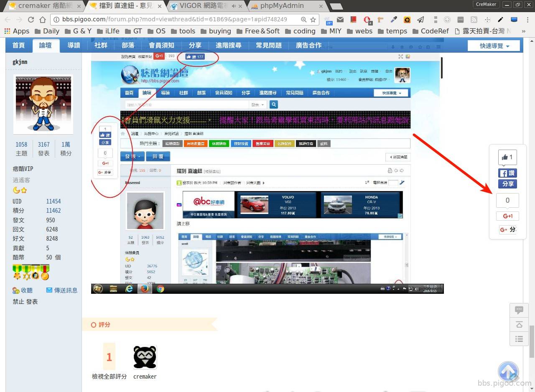Close the phpMyAdmin tab
The width and height of the screenshot is (535, 392).
321,6
